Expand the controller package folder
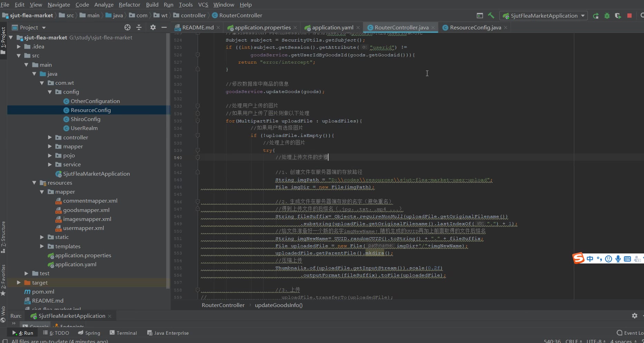 tap(50, 137)
